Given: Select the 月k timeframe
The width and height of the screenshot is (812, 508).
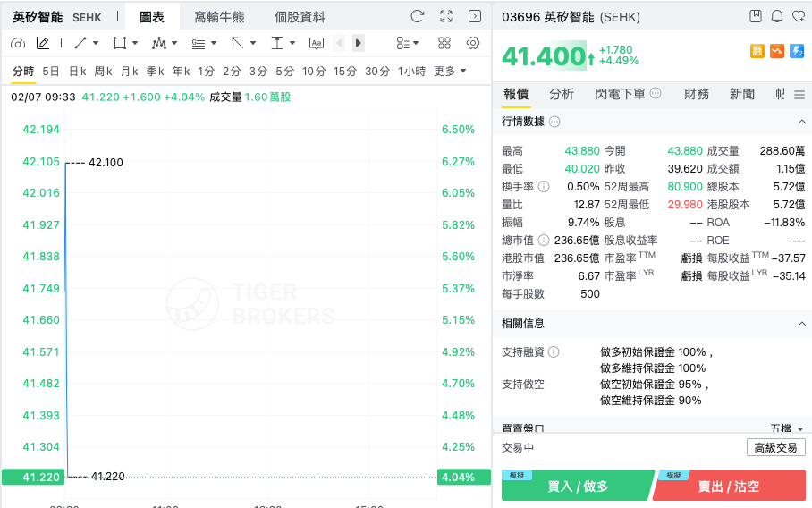Looking at the screenshot, I should pyautogui.click(x=130, y=71).
